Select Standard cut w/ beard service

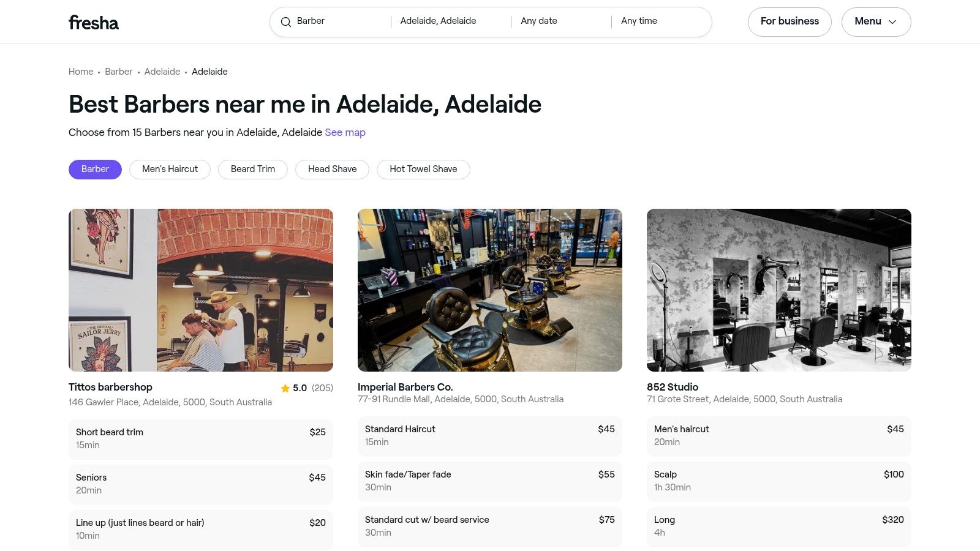click(490, 527)
